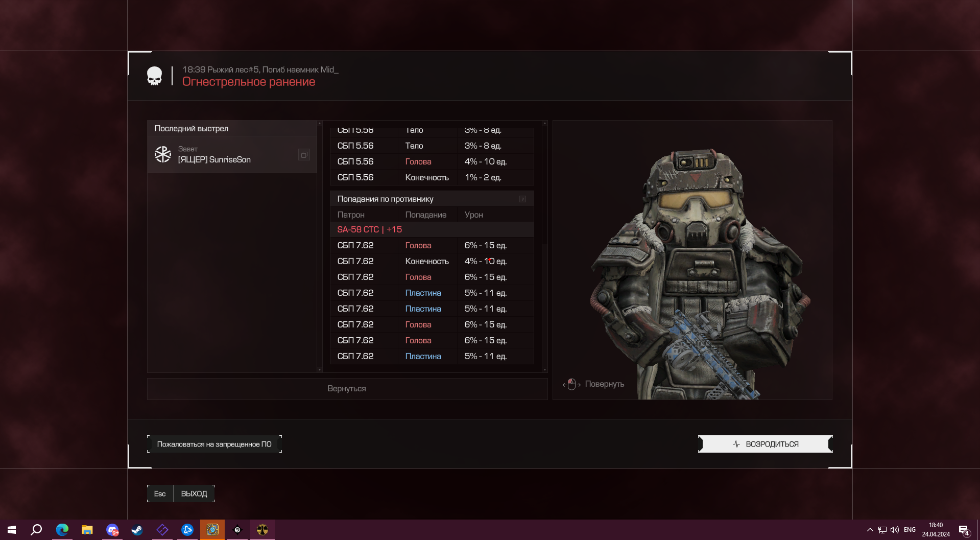Show hidden system tray icons
The width and height of the screenshot is (980, 540).
870,530
